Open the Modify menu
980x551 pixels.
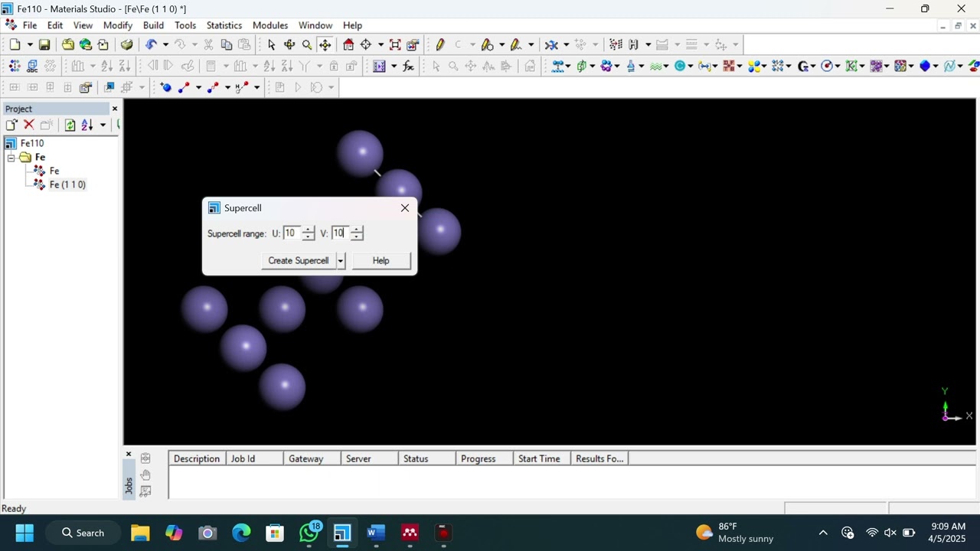118,25
